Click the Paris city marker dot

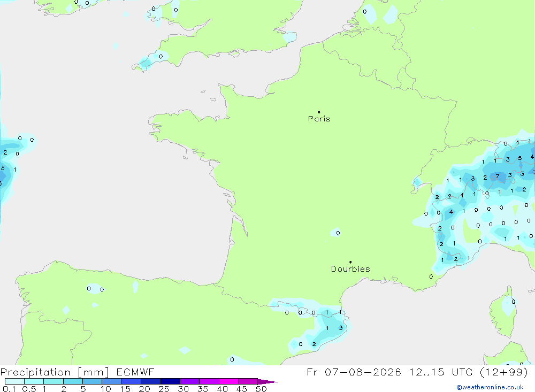point(319,112)
